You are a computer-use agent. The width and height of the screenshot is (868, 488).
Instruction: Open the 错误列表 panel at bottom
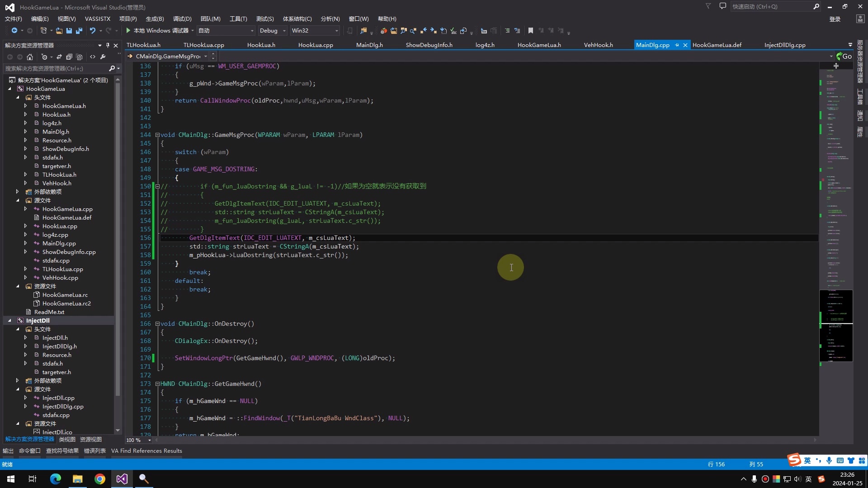94,451
